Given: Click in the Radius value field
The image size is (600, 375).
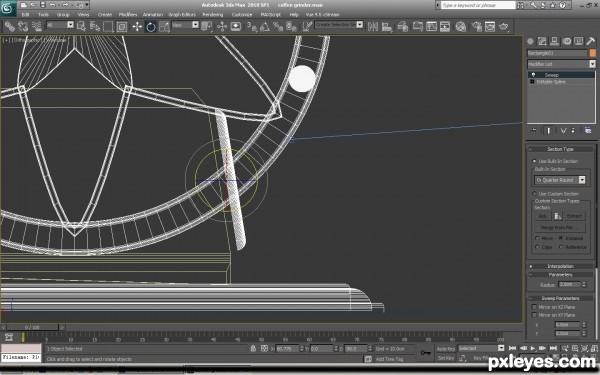Looking at the screenshot, I should [569, 284].
